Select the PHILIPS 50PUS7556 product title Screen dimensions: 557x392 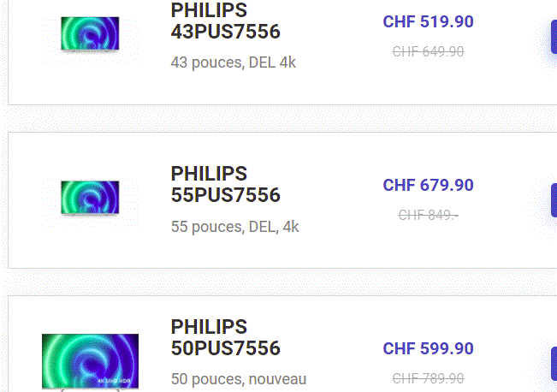point(226,337)
